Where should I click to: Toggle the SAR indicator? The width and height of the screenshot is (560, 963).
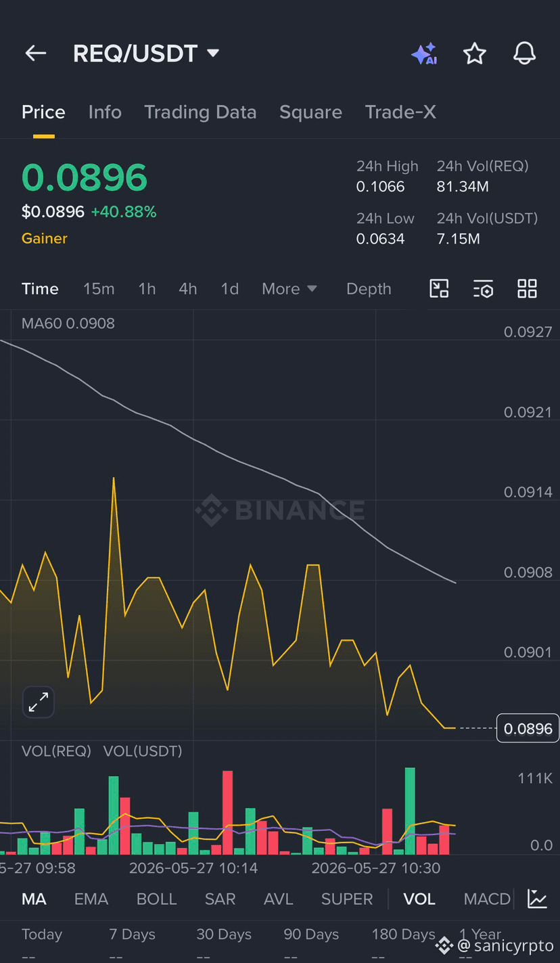pos(220,899)
